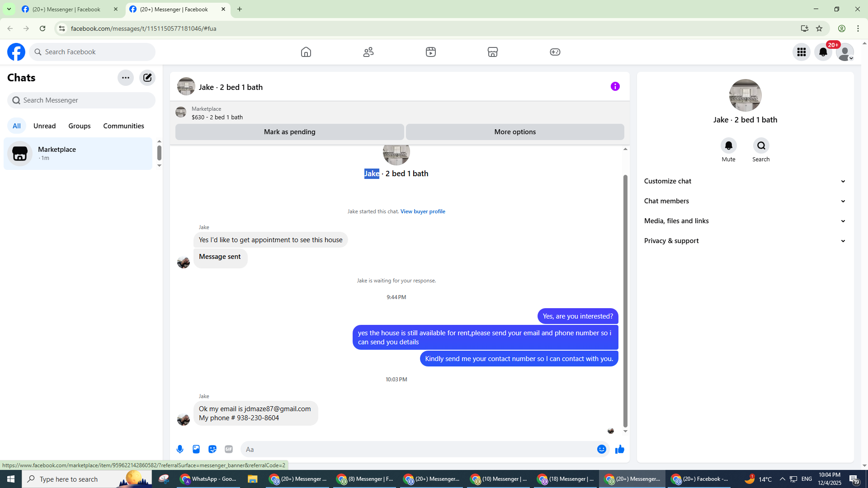Open the sticker picker icon
Screen dimensions: 868x488
[212, 449]
